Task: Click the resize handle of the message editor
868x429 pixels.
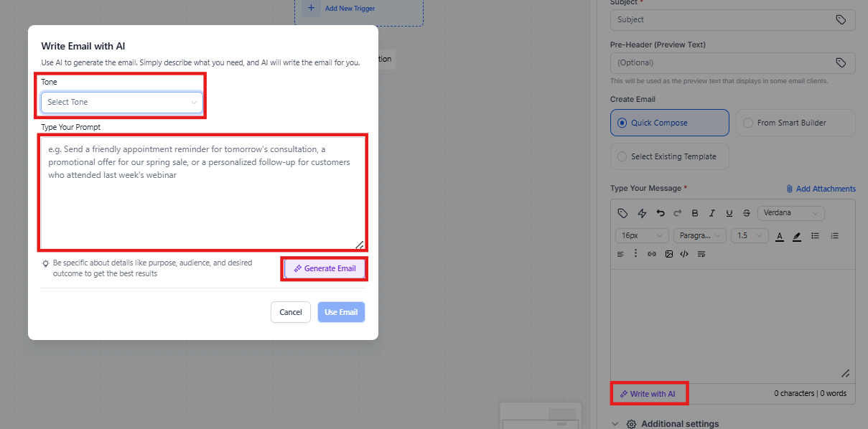Action: point(846,374)
